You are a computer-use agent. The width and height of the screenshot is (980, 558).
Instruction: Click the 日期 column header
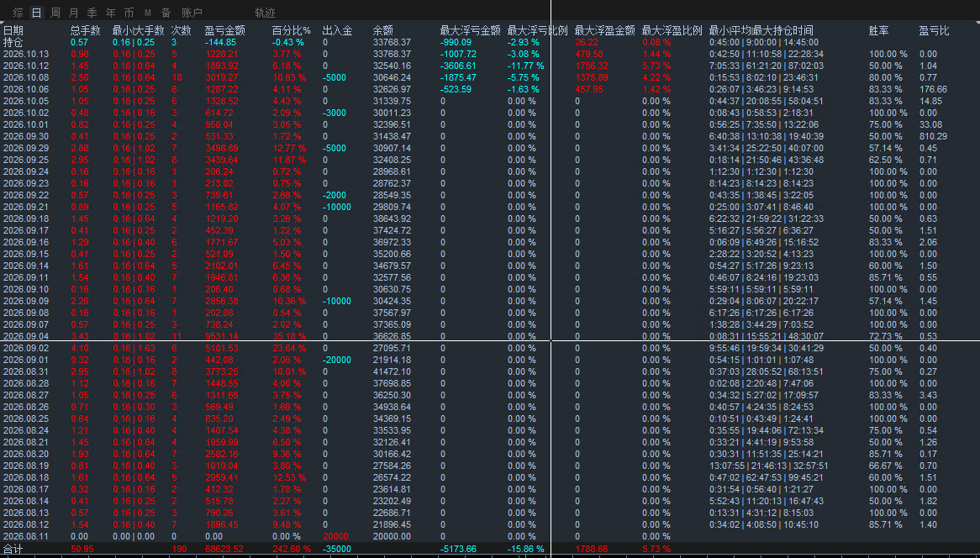(13, 30)
